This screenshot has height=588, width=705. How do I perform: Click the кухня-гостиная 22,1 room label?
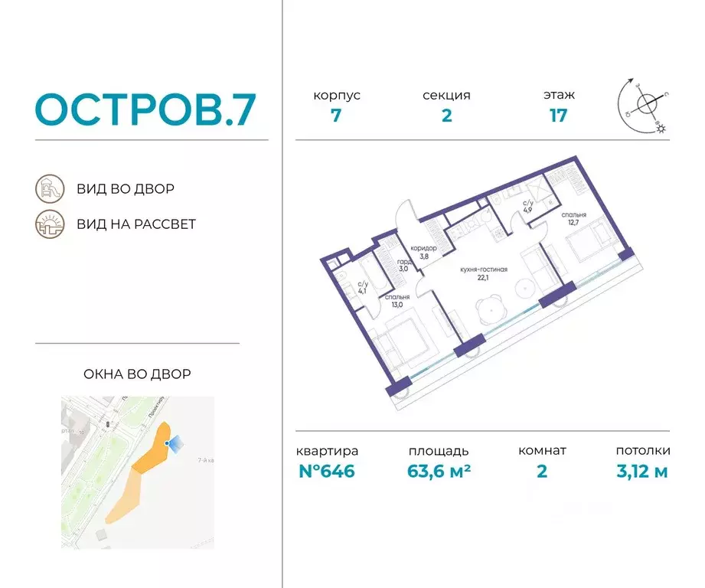pos(483,273)
